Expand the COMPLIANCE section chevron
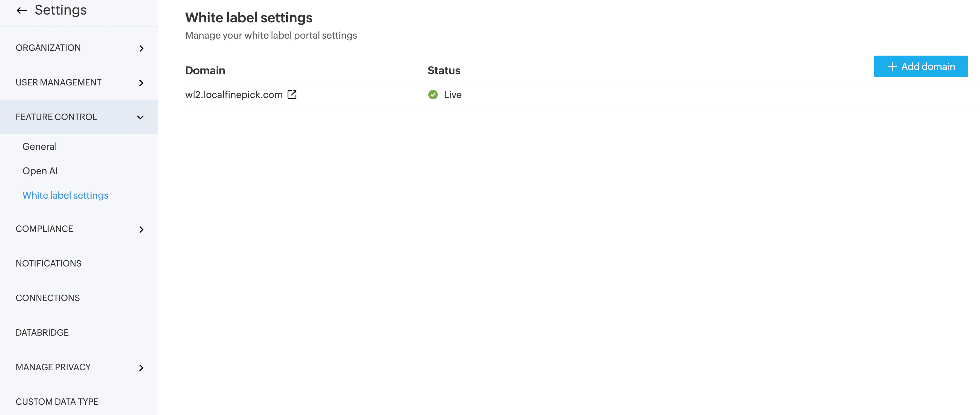The width and height of the screenshot is (980, 415). 141,230
